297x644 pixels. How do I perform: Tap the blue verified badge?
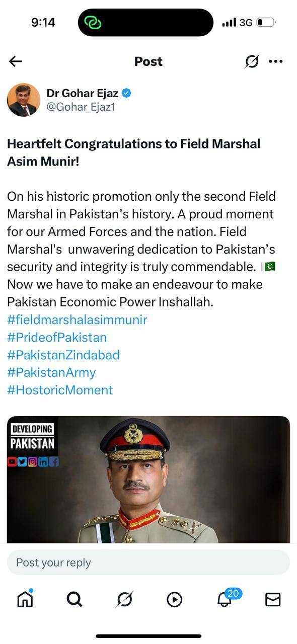[127, 93]
